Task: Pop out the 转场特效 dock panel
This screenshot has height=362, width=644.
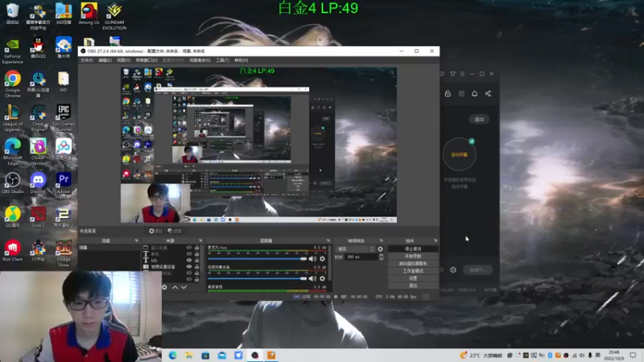Action: point(381,241)
